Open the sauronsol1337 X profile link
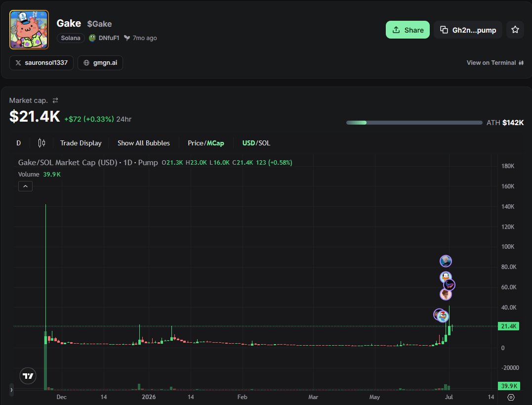The image size is (532, 405). (x=41, y=63)
